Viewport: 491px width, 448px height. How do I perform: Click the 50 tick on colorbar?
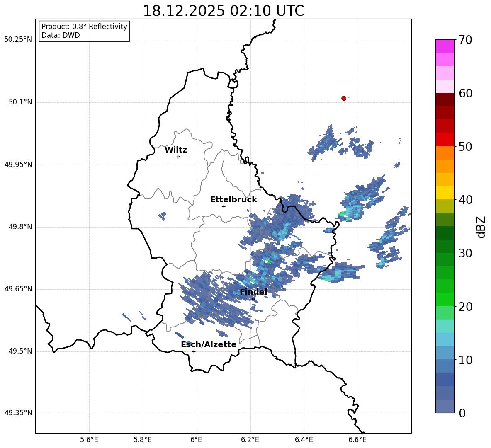[x=465, y=146]
